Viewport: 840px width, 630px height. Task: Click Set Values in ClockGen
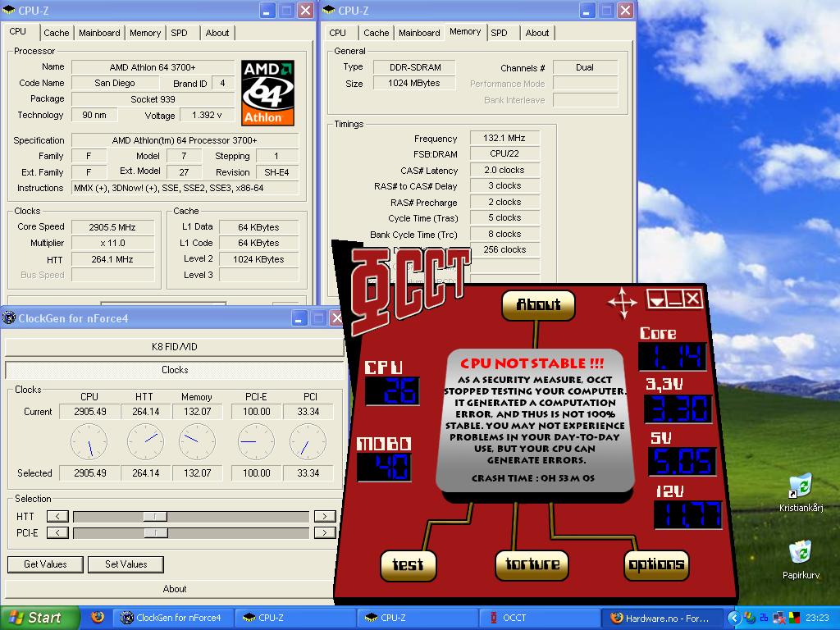[x=126, y=564]
